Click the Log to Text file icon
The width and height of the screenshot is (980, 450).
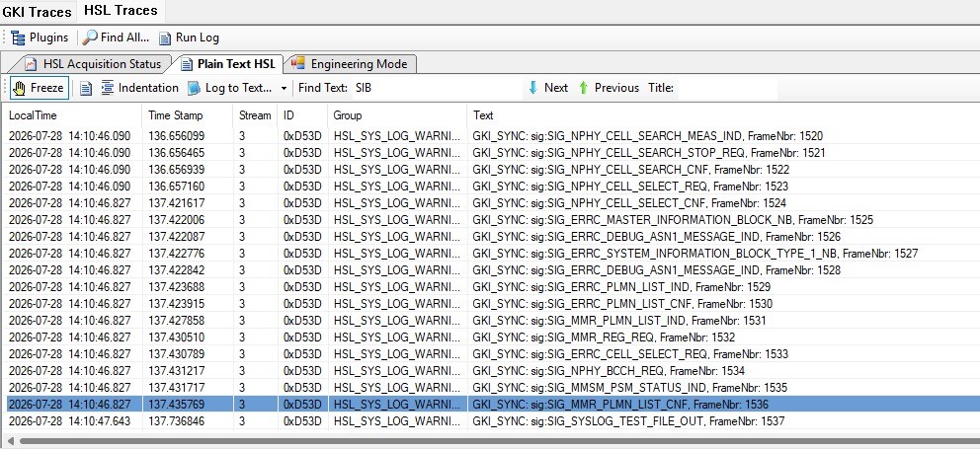click(195, 88)
